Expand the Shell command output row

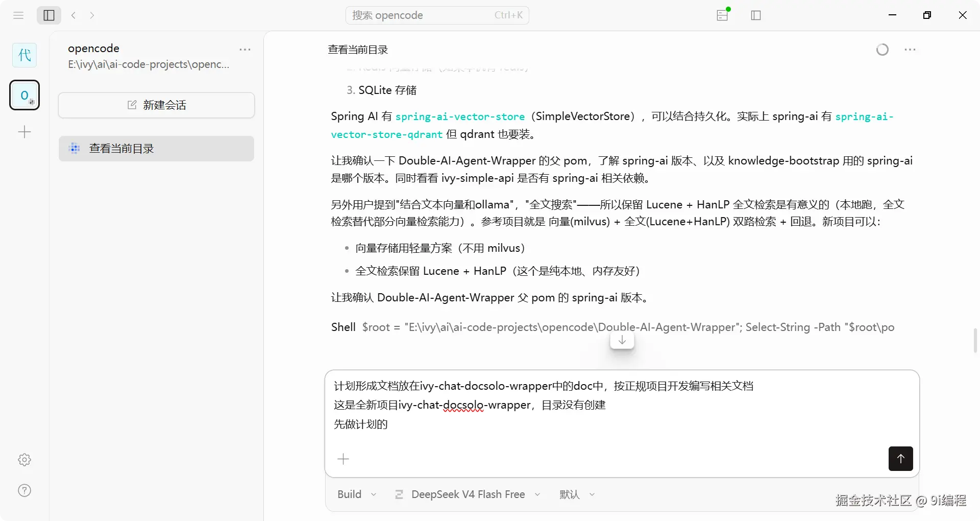612,327
